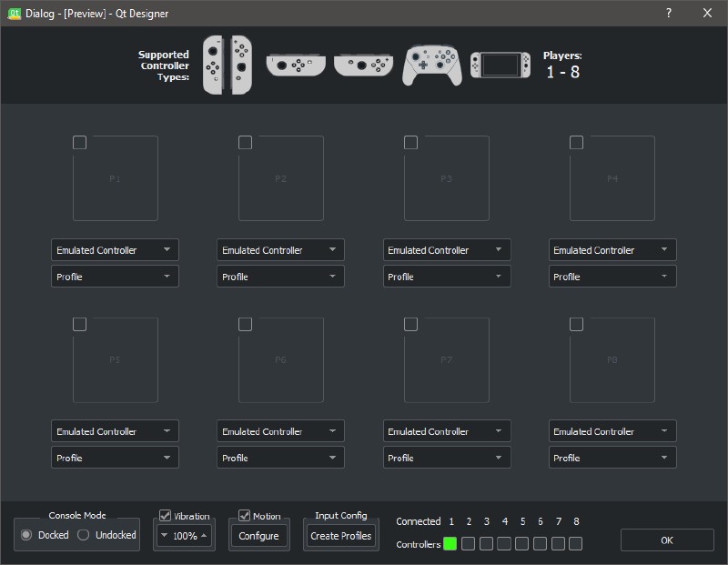Click the Pro Controller icon

[x=431, y=66]
